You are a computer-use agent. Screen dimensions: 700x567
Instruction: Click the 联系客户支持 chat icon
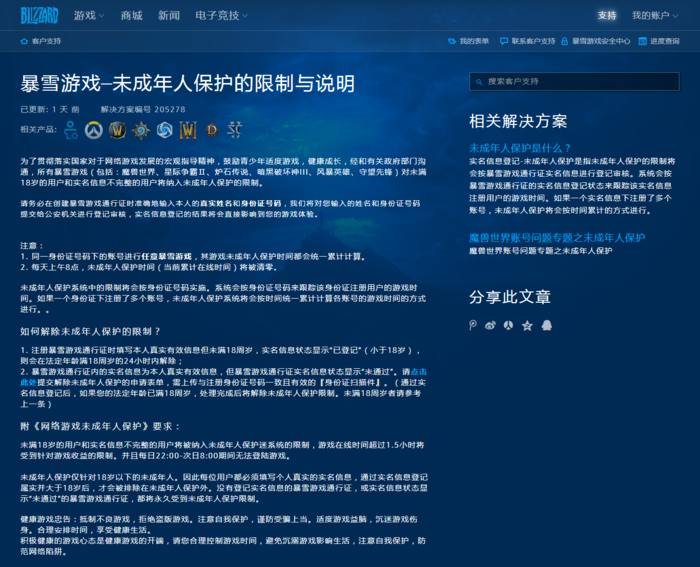click(504, 41)
